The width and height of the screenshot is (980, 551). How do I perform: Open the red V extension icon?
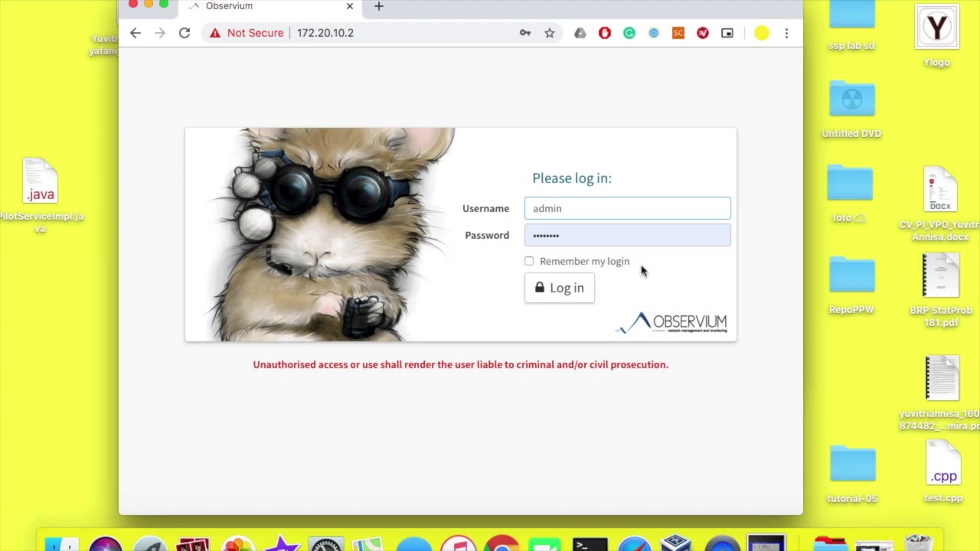(x=703, y=33)
